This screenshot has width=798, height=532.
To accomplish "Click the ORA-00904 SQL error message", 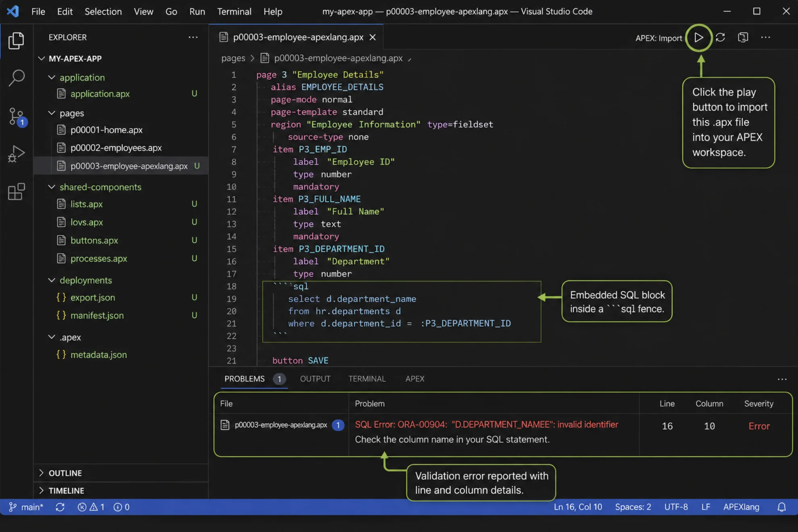I will tap(486, 424).
